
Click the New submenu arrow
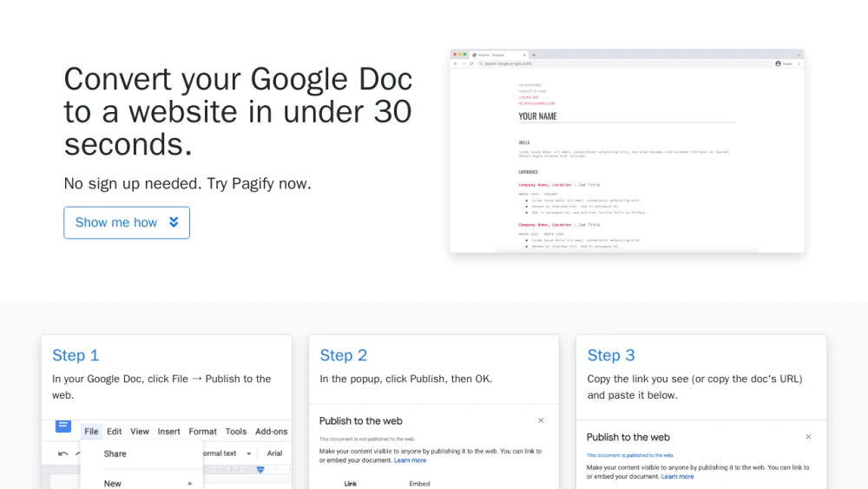coord(190,484)
